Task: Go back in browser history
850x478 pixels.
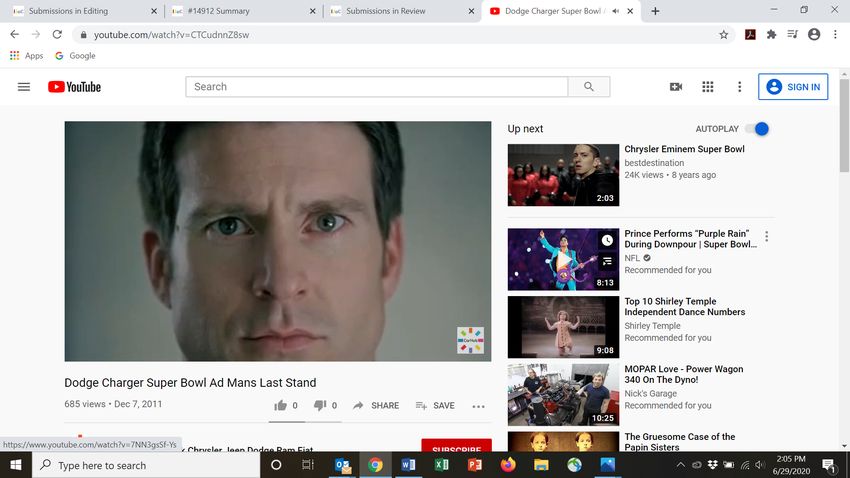Action: coord(15,35)
